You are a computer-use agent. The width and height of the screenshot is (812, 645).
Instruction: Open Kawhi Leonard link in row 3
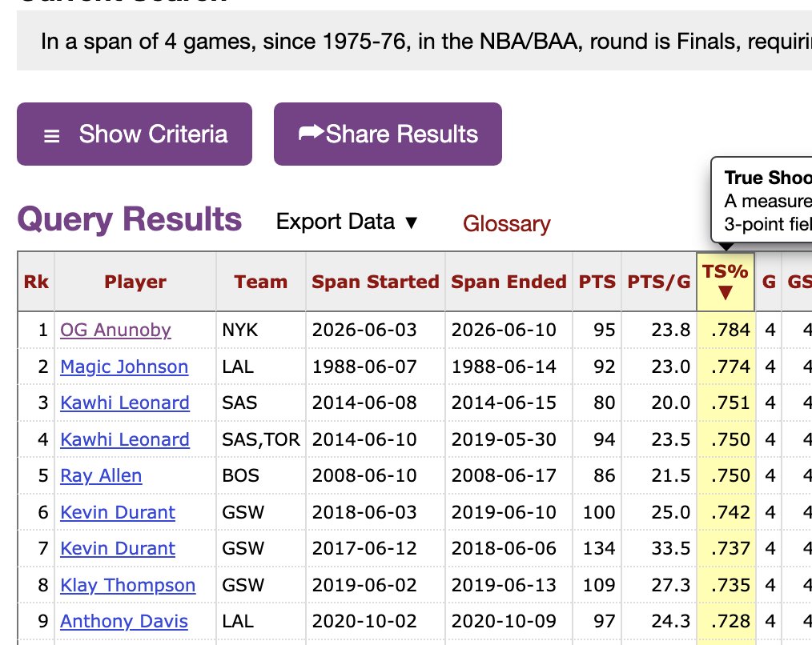(x=125, y=403)
